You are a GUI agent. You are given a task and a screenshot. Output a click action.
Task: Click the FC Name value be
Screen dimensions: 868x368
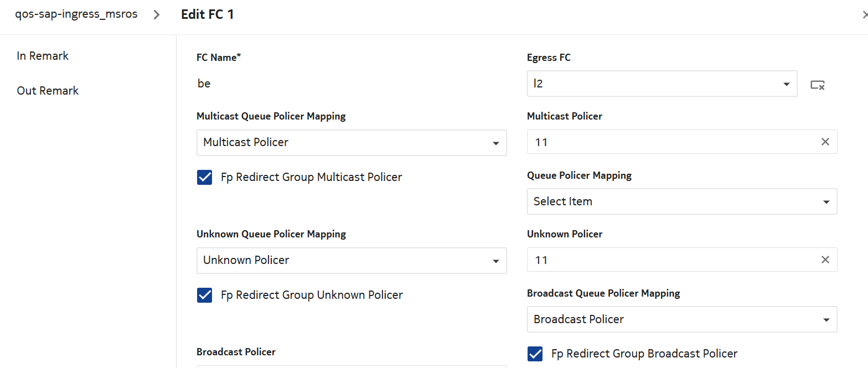(204, 84)
